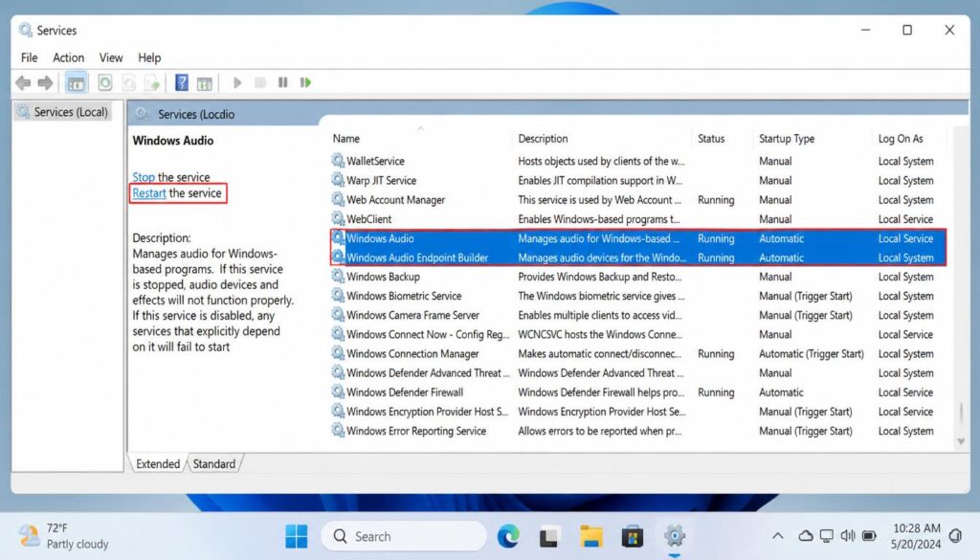Click the Pause Service icon
The image size is (980, 560).
tap(283, 82)
